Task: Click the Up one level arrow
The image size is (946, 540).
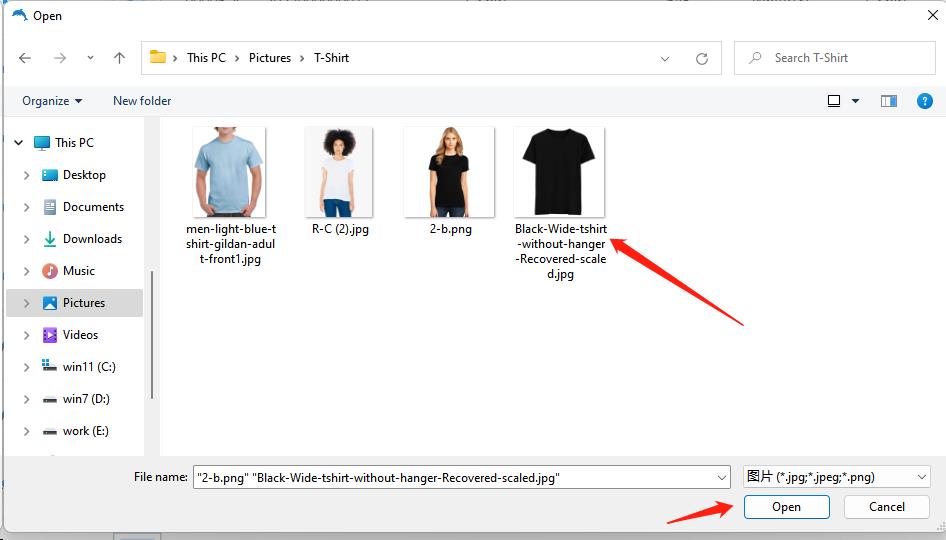Action: [119, 58]
